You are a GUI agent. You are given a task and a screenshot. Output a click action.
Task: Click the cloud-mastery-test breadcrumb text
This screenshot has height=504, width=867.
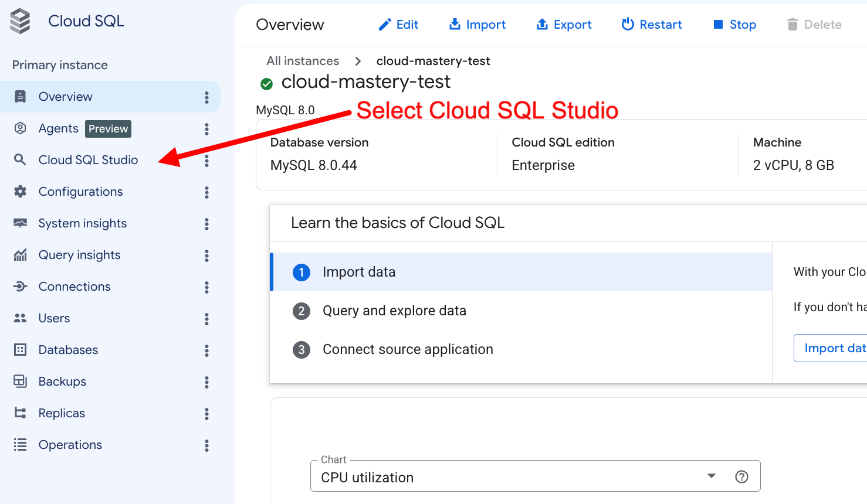433,61
